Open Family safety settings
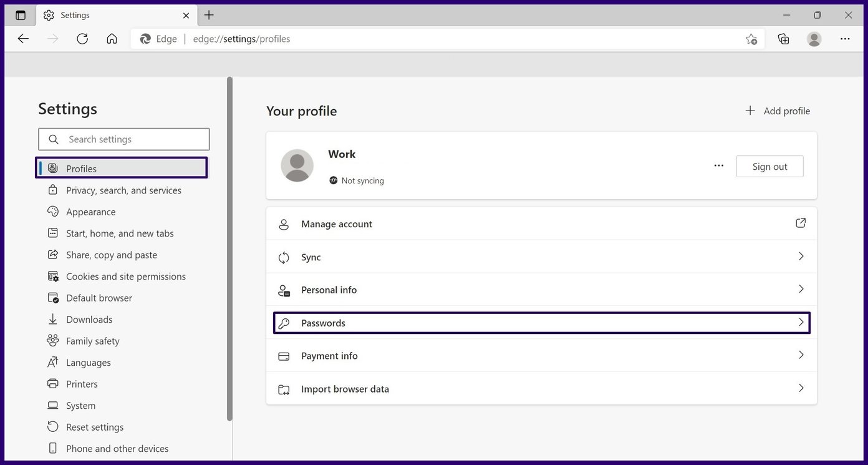 [93, 341]
